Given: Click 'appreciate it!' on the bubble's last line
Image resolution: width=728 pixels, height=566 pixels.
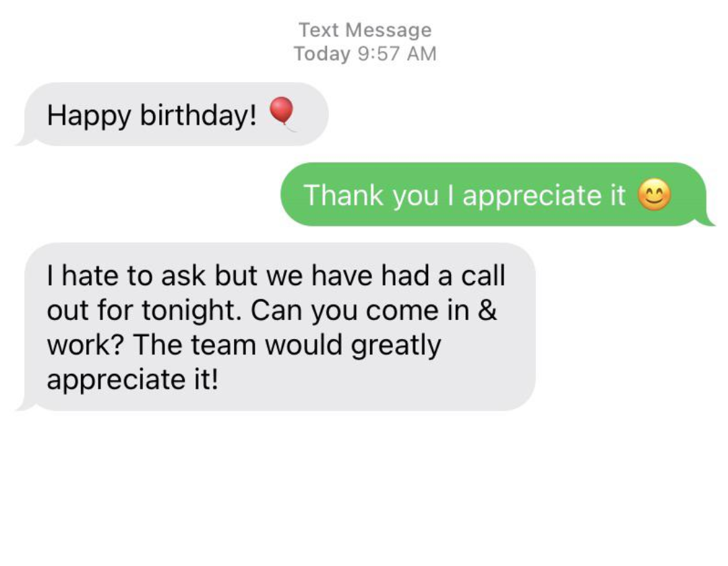Looking at the screenshot, I should [x=132, y=381].
